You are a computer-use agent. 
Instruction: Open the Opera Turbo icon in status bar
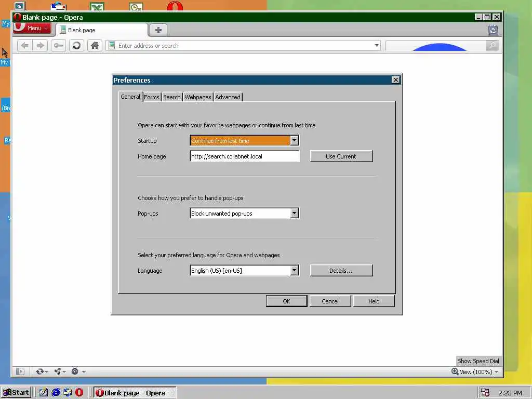(x=75, y=371)
